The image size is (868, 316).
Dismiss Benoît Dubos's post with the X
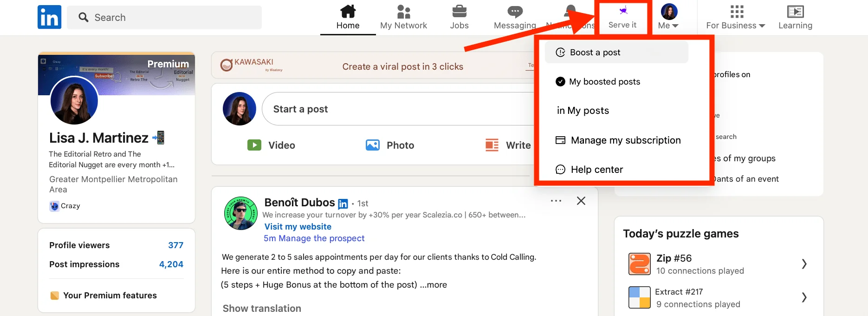point(581,201)
